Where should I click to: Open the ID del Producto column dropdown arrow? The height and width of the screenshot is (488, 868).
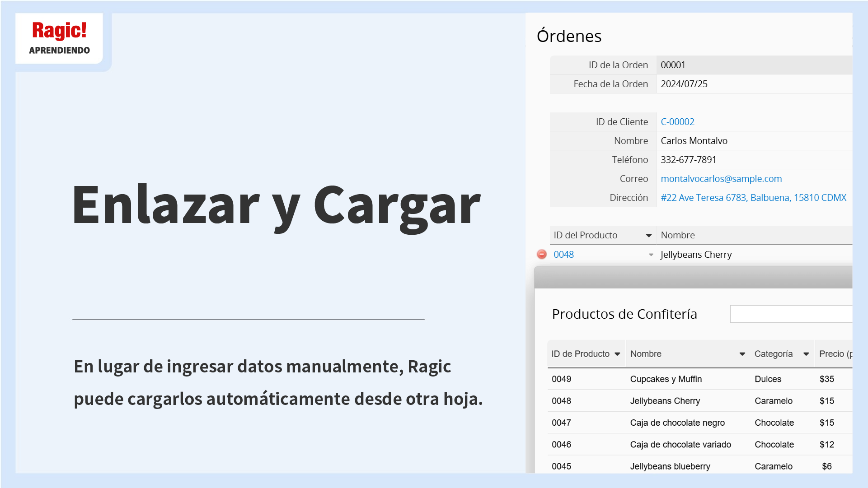point(648,236)
